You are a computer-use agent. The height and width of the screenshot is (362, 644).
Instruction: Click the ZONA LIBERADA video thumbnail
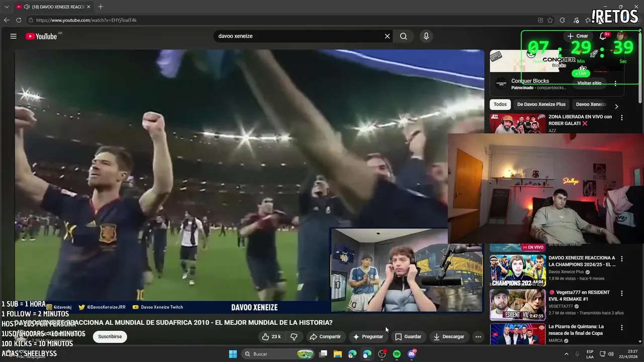(x=518, y=124)
